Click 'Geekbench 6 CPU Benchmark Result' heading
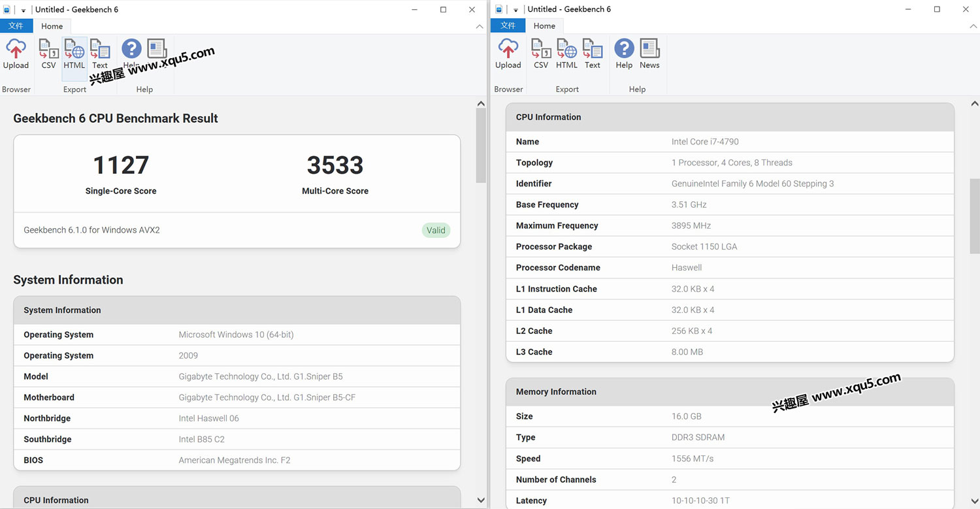This screenshot has width=980, height=509. tap(116, 118)
